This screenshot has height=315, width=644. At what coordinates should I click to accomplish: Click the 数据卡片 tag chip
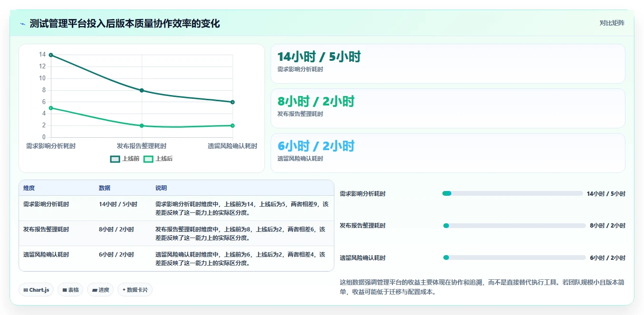135,290
